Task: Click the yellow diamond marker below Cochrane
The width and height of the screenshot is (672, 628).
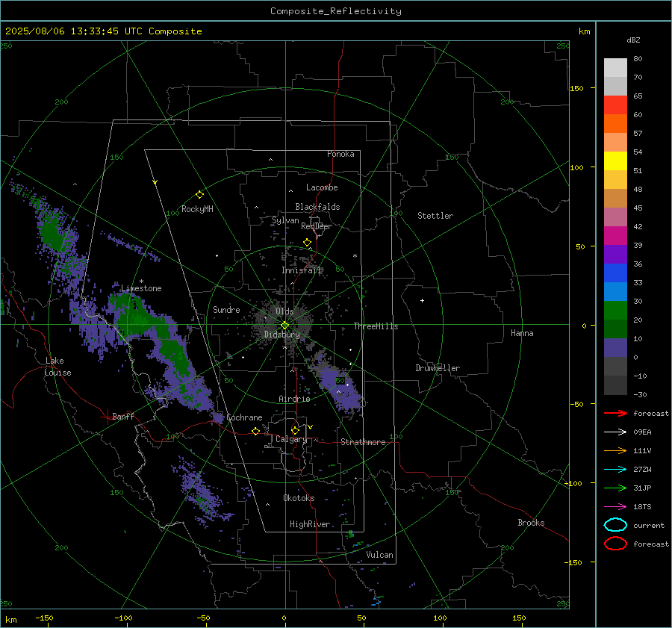Action: 256,431
